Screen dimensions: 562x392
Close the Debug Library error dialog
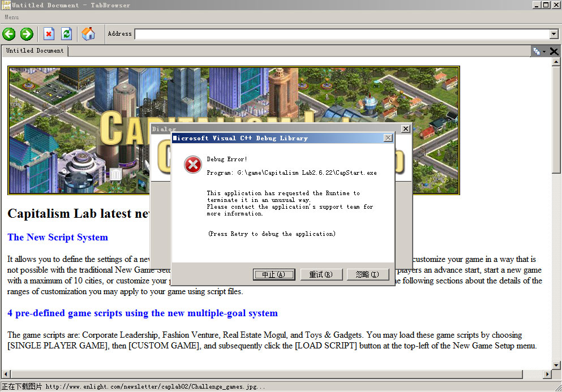tap(388, 138)
